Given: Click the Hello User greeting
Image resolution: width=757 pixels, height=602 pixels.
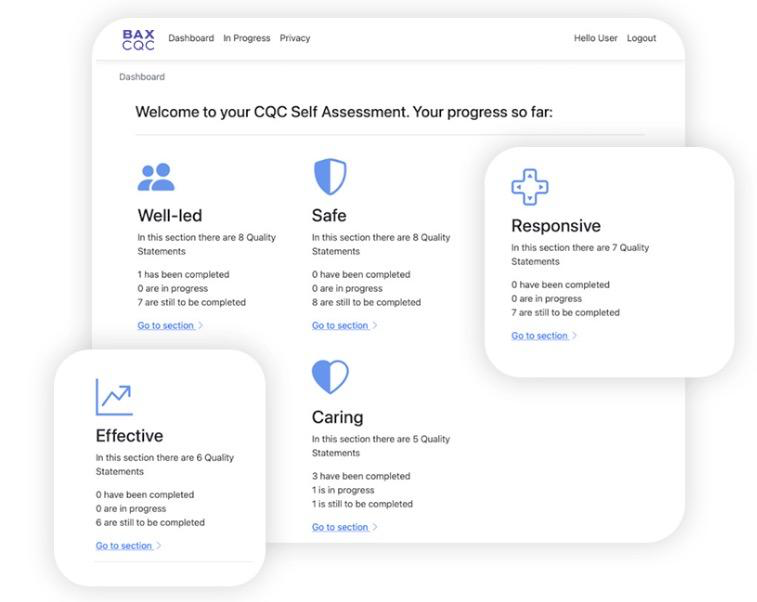Looking at the screenshot, I should click(x=595, y=39).
